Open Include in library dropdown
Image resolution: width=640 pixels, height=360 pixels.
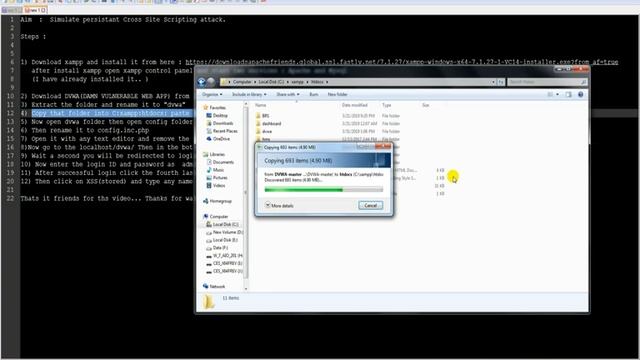(249, 94)
